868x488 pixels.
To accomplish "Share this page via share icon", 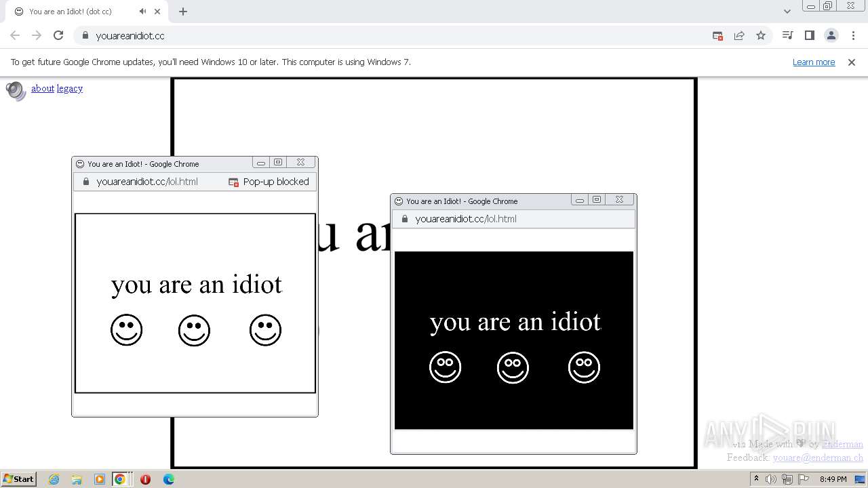I will pyautogui.click(x=739, y=35).
